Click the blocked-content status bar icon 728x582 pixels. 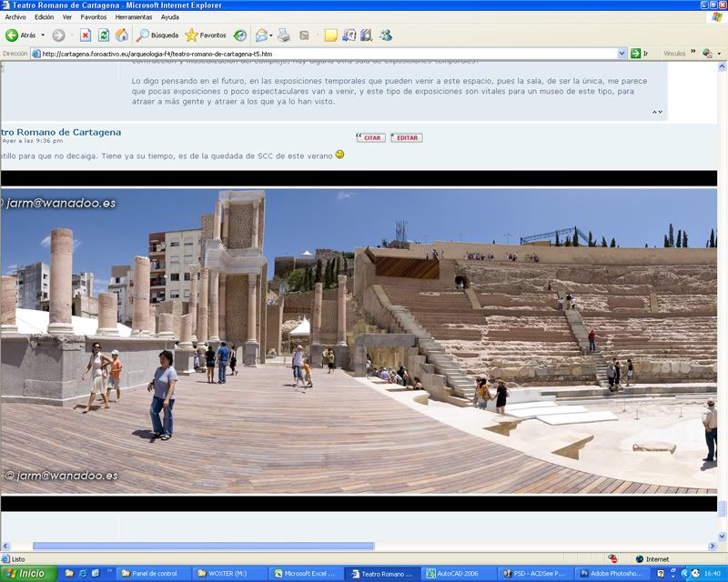tap(612, 558)
